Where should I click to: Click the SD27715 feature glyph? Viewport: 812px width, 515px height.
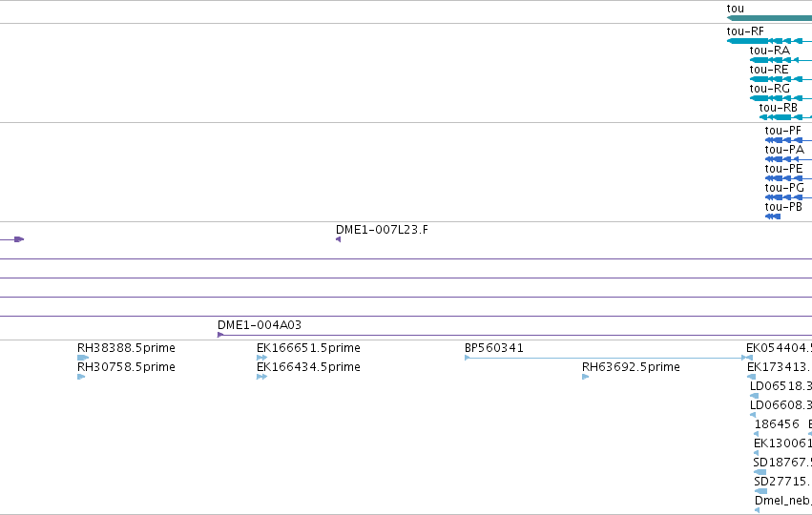point(760,491)
